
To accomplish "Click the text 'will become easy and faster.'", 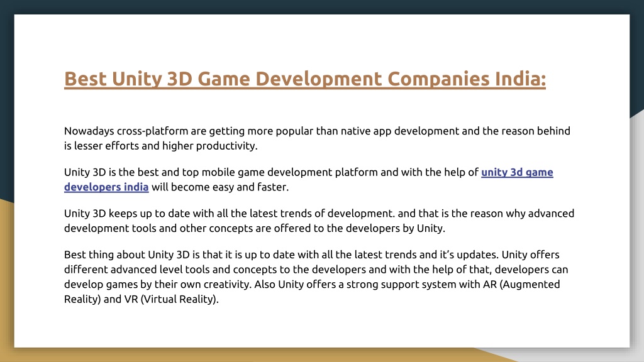I will point(220,187).
